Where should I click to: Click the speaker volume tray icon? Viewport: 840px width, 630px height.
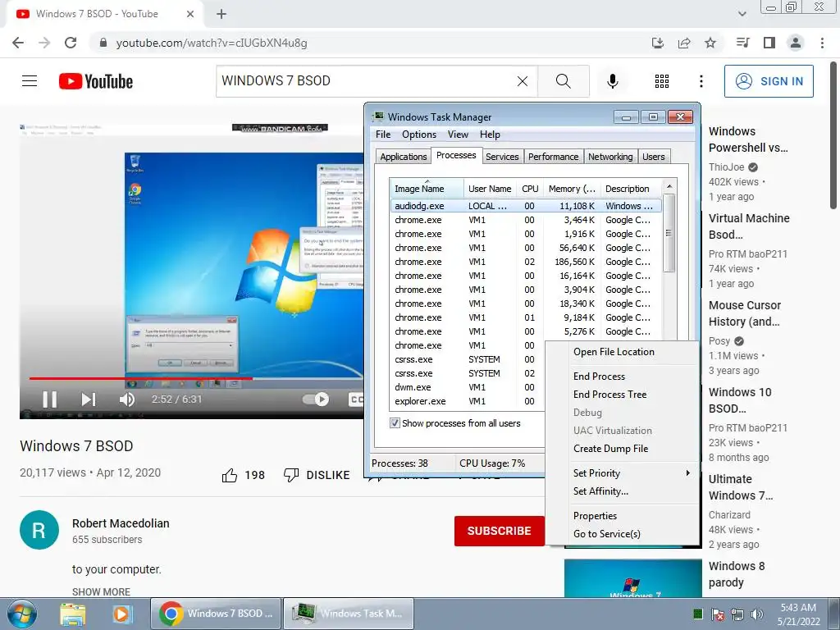[757, 614]
